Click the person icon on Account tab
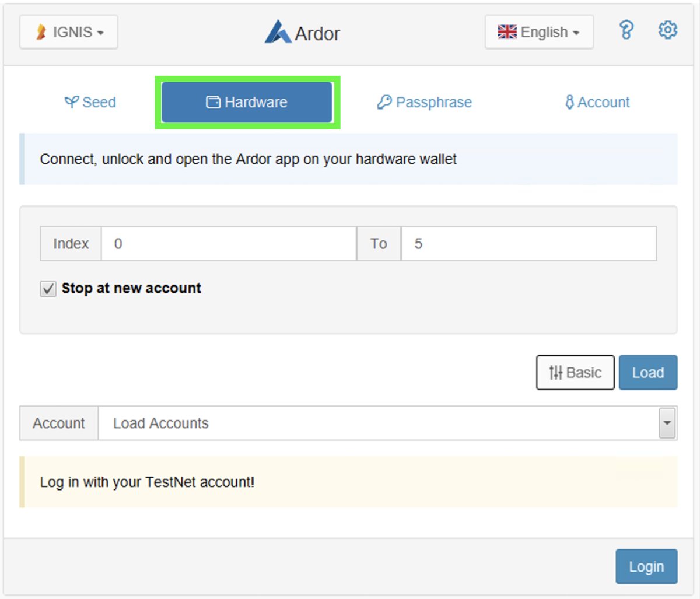700x599 pixels. [x=569, y=102]
